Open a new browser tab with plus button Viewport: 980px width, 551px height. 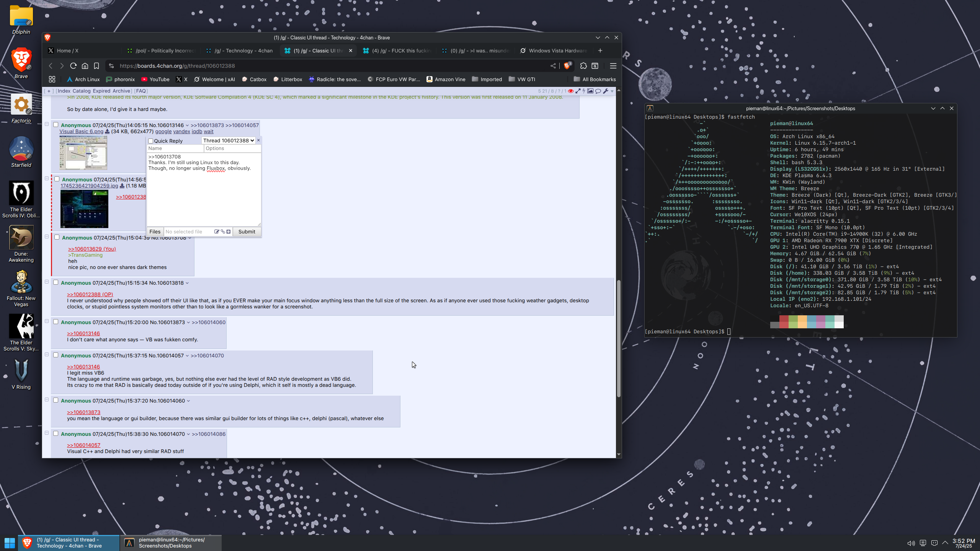pos(600,51)
